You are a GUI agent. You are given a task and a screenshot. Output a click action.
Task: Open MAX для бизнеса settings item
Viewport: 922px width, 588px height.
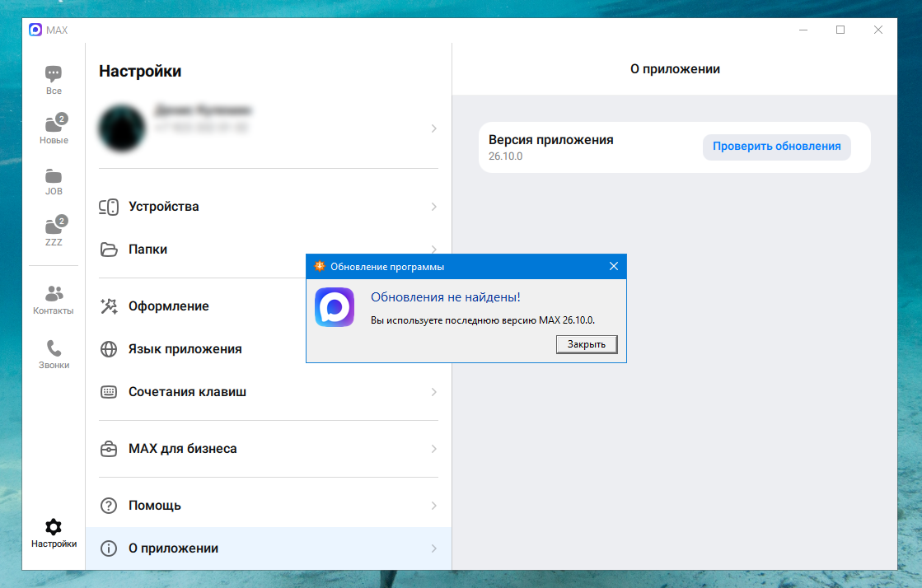click(x=269, y=449)
